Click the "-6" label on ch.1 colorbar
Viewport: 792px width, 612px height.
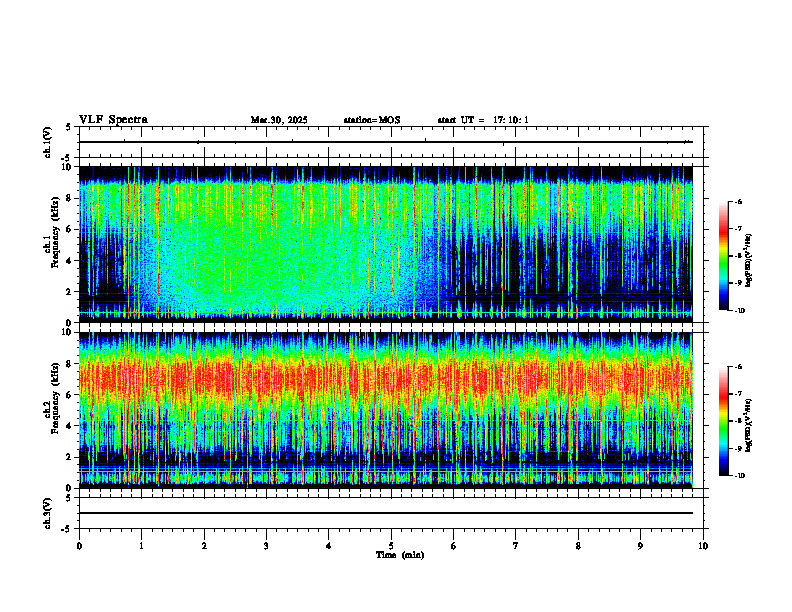pos(738,201)
